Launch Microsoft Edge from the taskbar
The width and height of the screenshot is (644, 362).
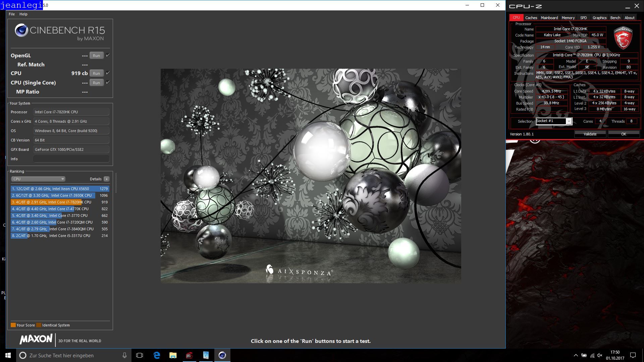(157, 355)
